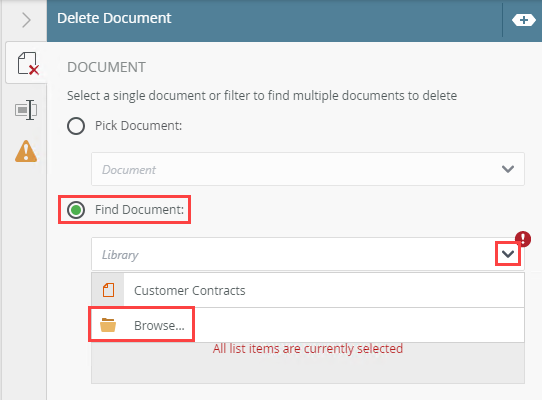Click the Delete Document header title
The image size is (542, 400).
[x=114, y=18]
